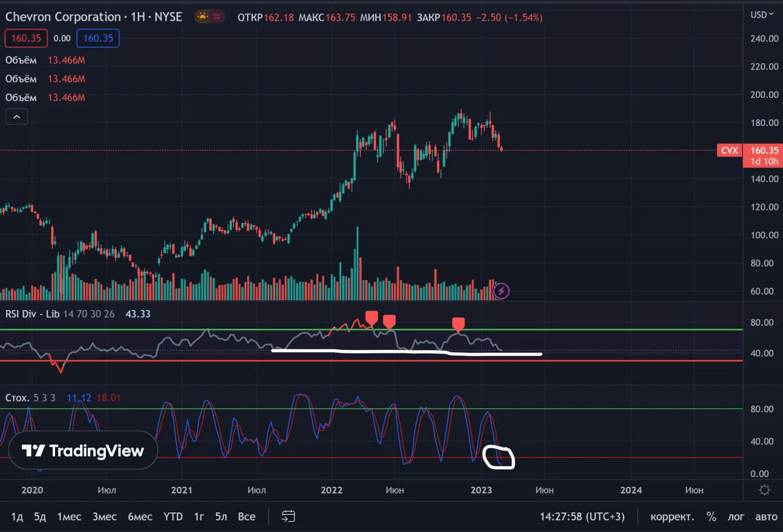Click the 2023 label on the time axis
This screenshot has width=783, height=532.
tap(481, 490)
